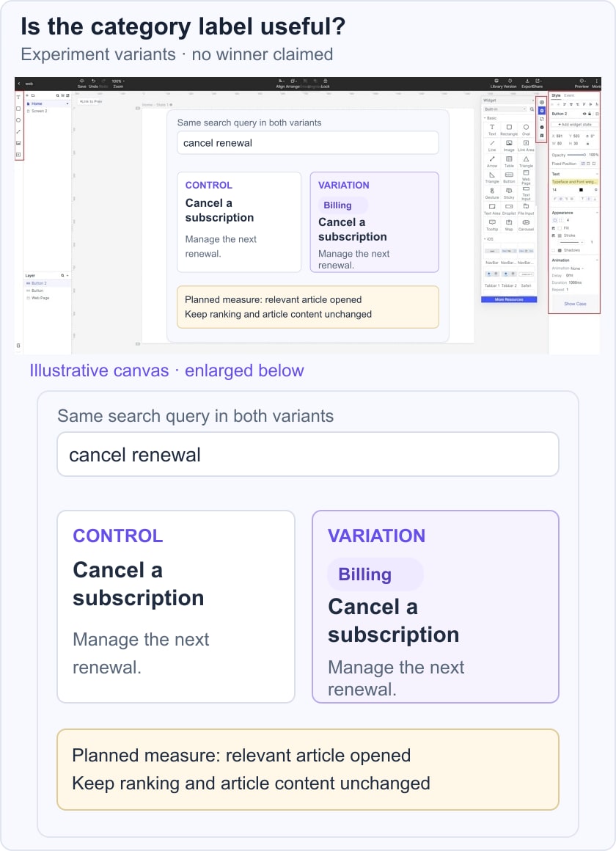This screenshot has height=851, width=616.
Task: Select the Web Page layer
Action: click(x=47, y=298)
